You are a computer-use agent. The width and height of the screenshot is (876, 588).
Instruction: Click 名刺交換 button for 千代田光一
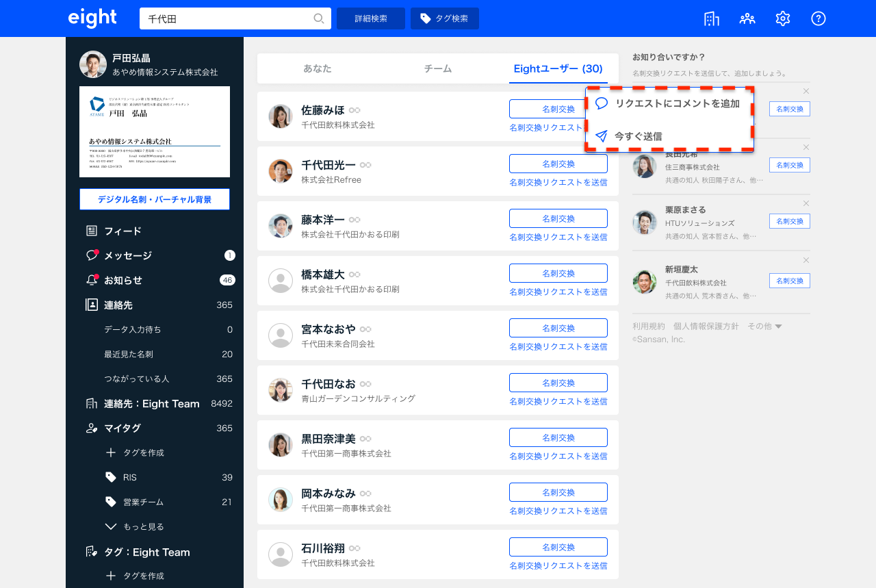tap(558, 164)
